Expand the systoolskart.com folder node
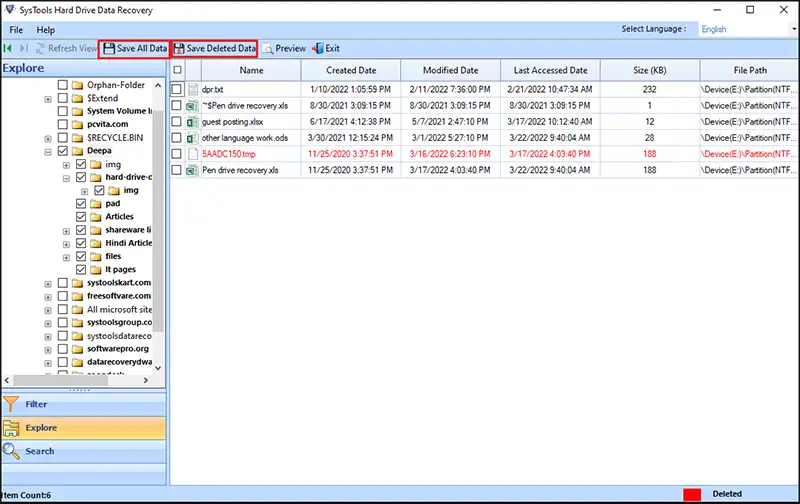This screenshot has width=800, height=504. click(48, 283)
